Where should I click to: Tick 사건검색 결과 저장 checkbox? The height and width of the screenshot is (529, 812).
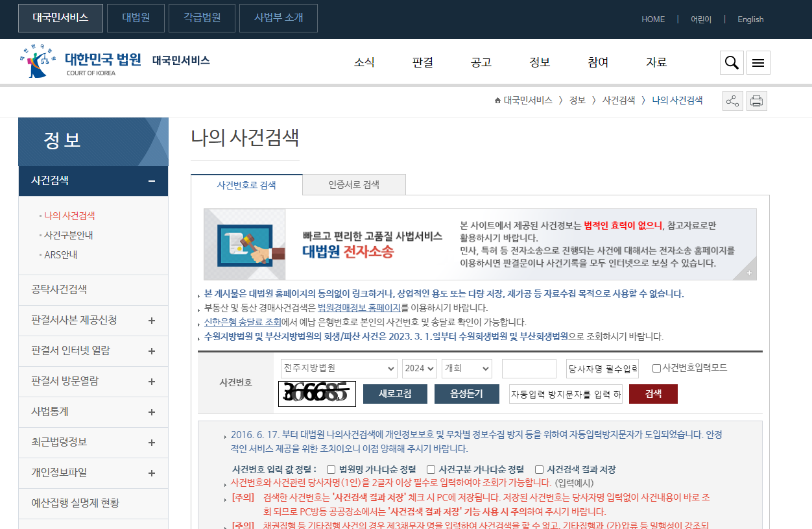click(539, 469)
